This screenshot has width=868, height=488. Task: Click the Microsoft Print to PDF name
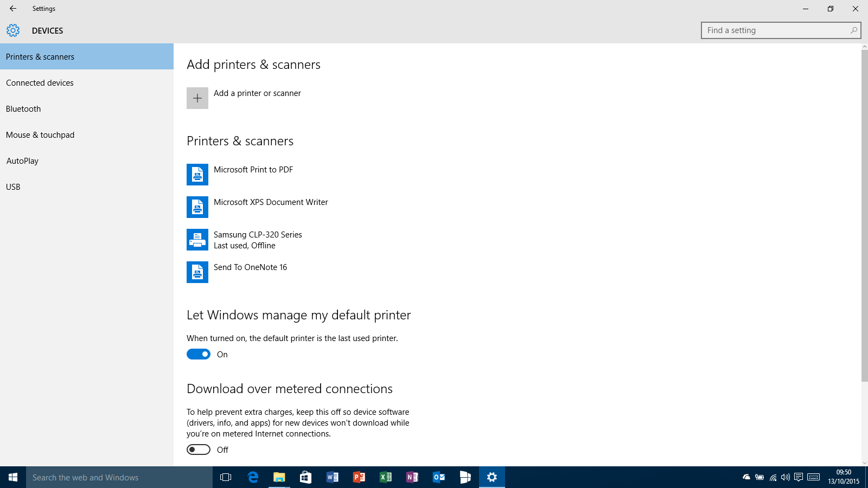[253, 170]
